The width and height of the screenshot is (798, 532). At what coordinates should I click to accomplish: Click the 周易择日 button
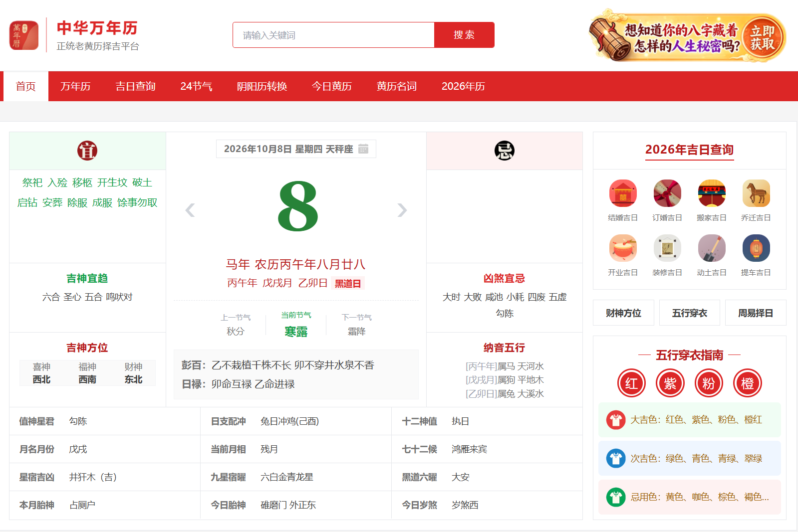point(756,313)
